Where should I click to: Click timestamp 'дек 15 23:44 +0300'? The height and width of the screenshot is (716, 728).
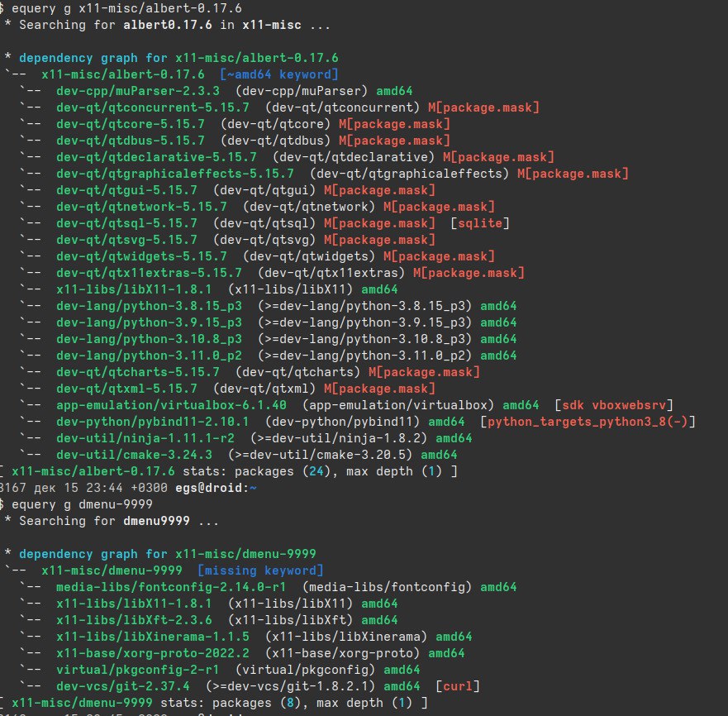101,488
